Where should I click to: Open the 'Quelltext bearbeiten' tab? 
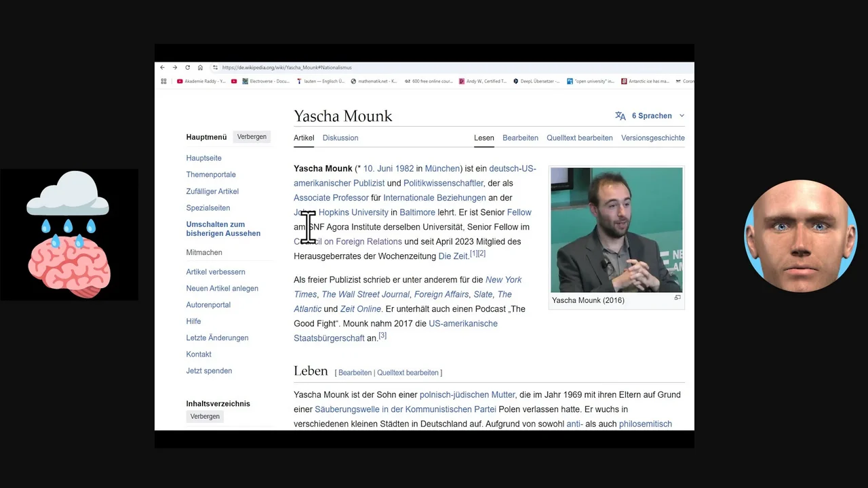point(580,138)
